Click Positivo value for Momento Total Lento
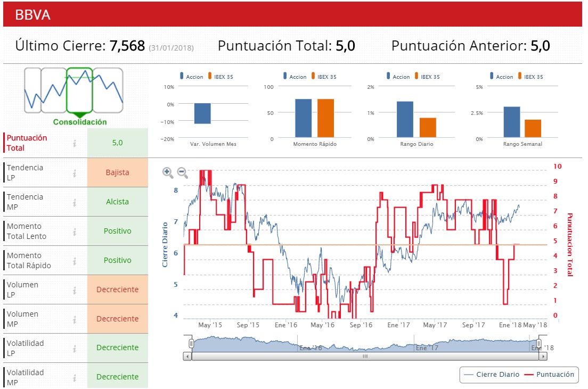Viewport: 588px width, 389px height. [117, 231]
